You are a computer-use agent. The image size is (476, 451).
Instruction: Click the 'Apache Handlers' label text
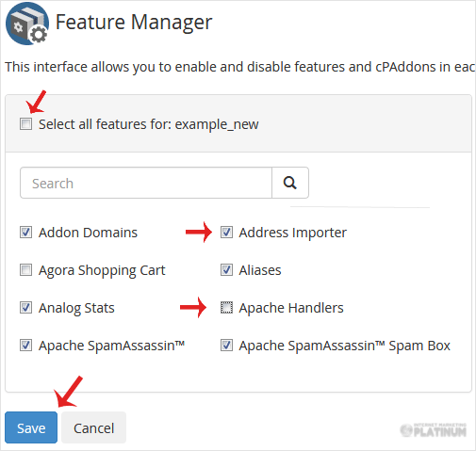(x=291, y=308)
